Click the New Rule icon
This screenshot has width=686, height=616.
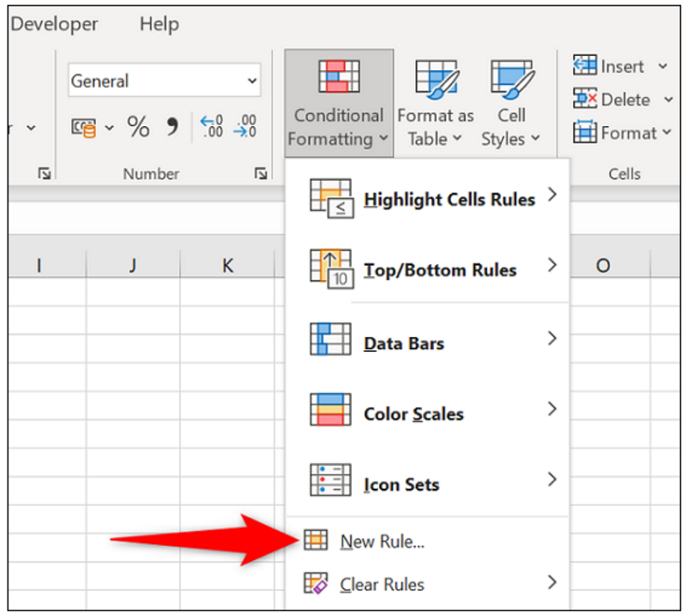316,540
